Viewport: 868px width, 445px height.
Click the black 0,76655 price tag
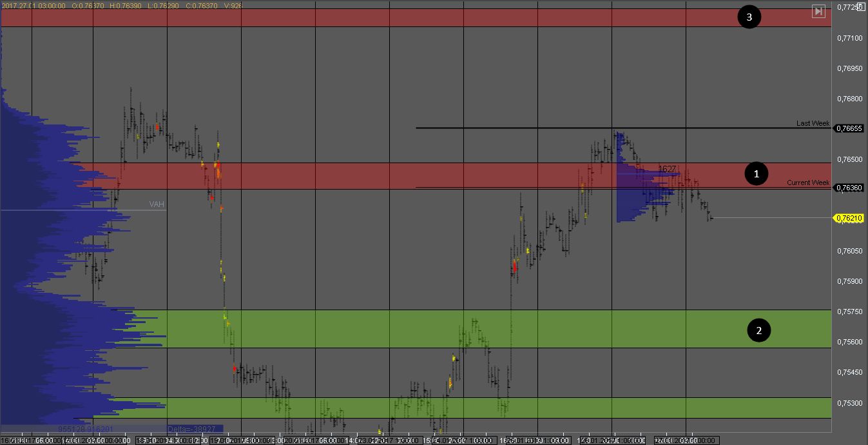pyautogui.click(x=849, y=128)
